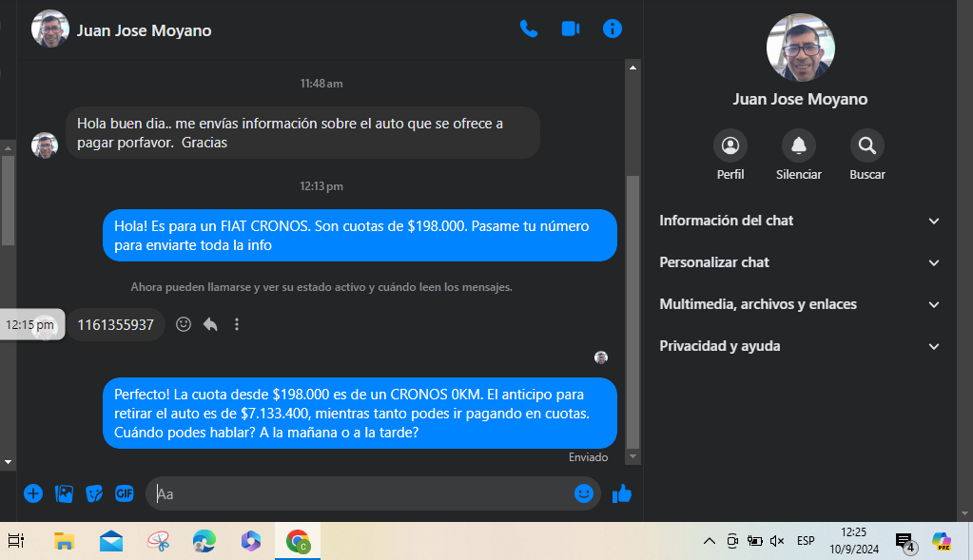Open the plus more-actions button
The width and height of the screenshot is (973, 560).
tap(33, 493)
